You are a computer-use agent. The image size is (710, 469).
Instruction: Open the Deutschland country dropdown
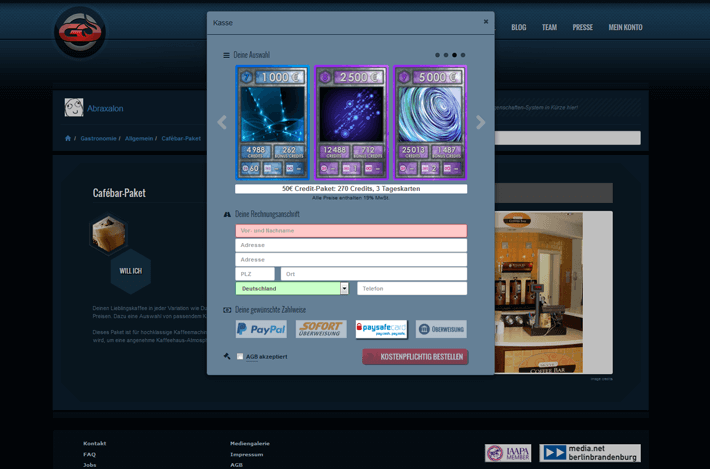(x=344, y=288)
